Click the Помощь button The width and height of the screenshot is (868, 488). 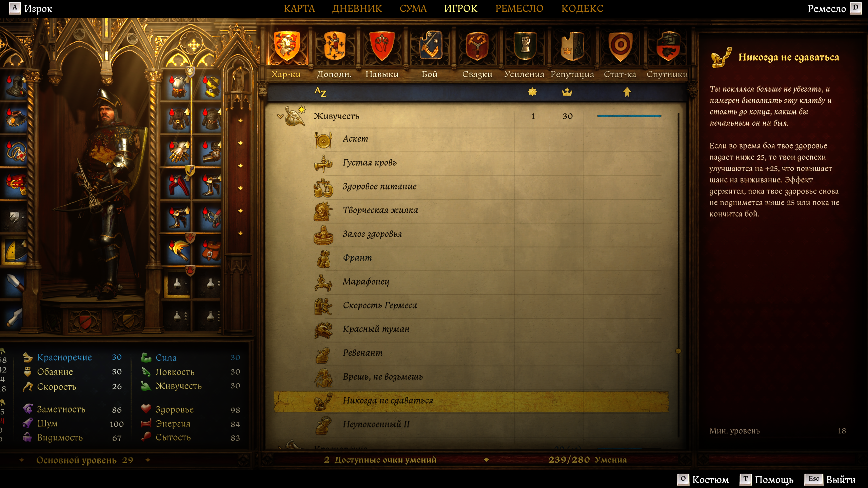(x=766, y=480)
